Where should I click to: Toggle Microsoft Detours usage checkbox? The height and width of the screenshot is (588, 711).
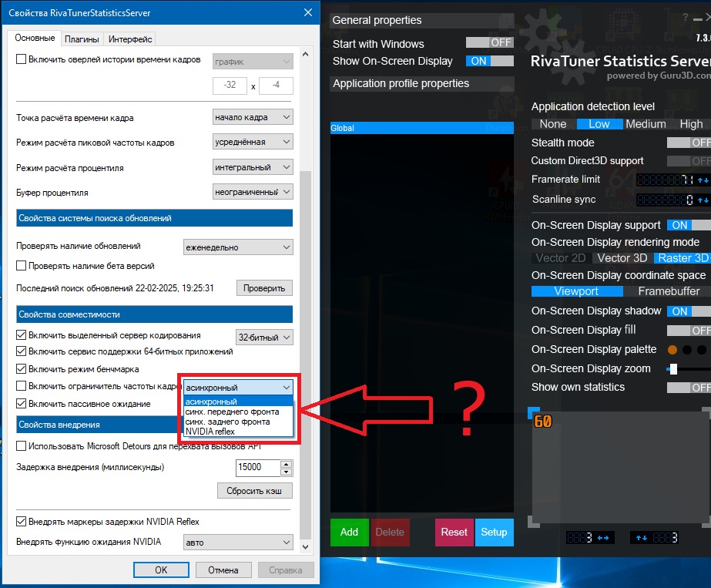tap(21, 446)
